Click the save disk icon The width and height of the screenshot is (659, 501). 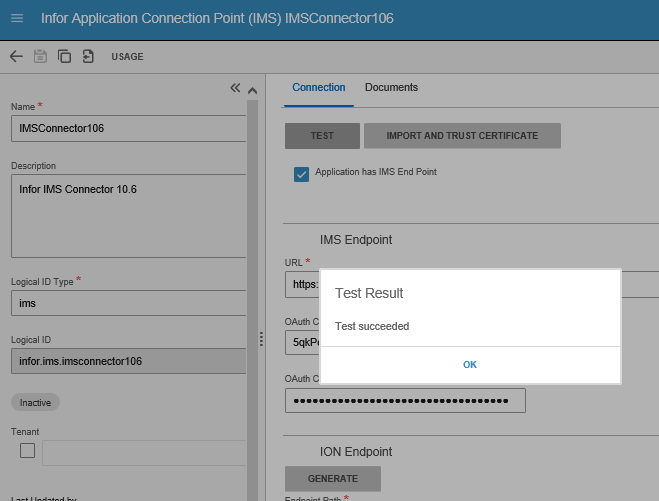(40, 56)
